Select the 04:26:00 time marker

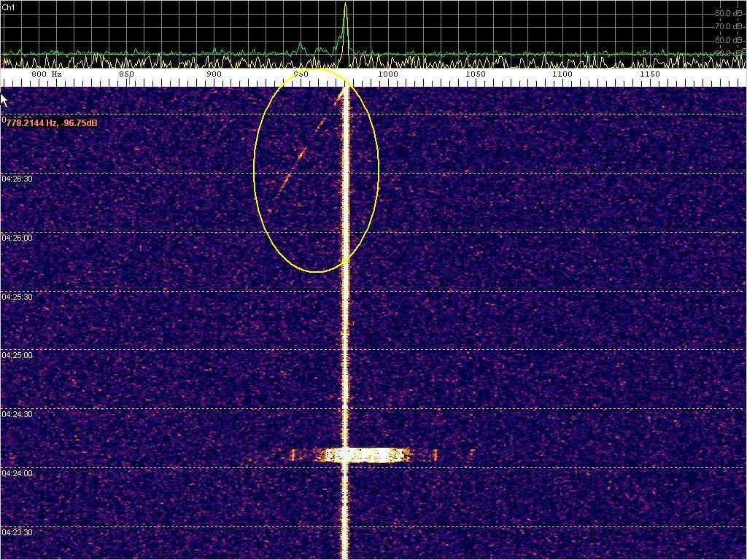click(18, 238)
